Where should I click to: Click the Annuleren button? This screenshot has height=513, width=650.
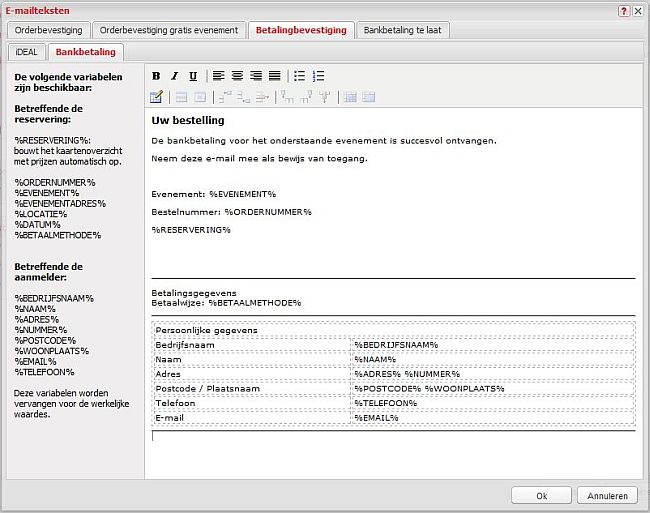(607, 496)
